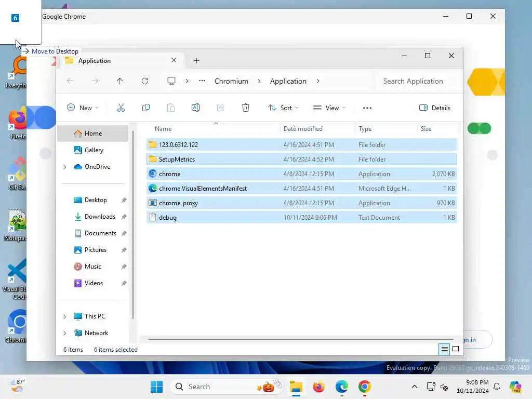This screenshot has height=399, width=532.
Task: Open the notifications bell icon
Action: click(497, 387)
